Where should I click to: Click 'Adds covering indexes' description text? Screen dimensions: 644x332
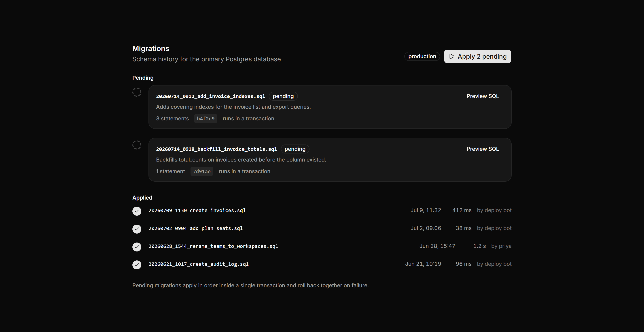tap(233, 107)
